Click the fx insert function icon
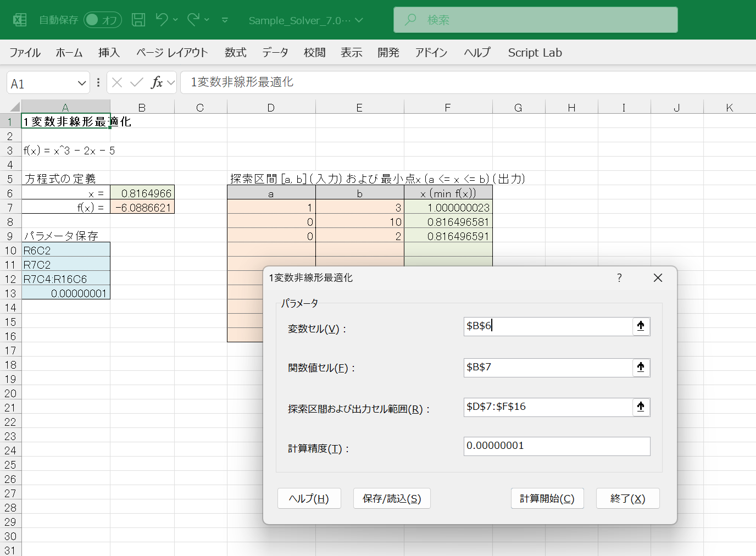This screenshot has width=756, height=556. 157,82
